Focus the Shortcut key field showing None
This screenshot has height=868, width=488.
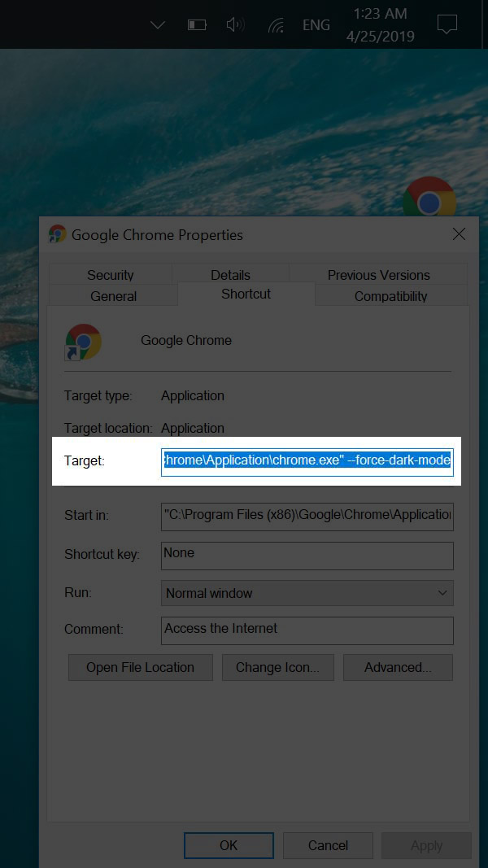pyautogui.click(x=307, y=556)
